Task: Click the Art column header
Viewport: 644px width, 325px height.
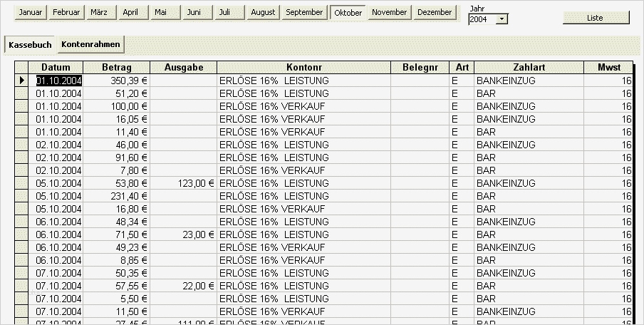Action: click(x=462, y=68)
